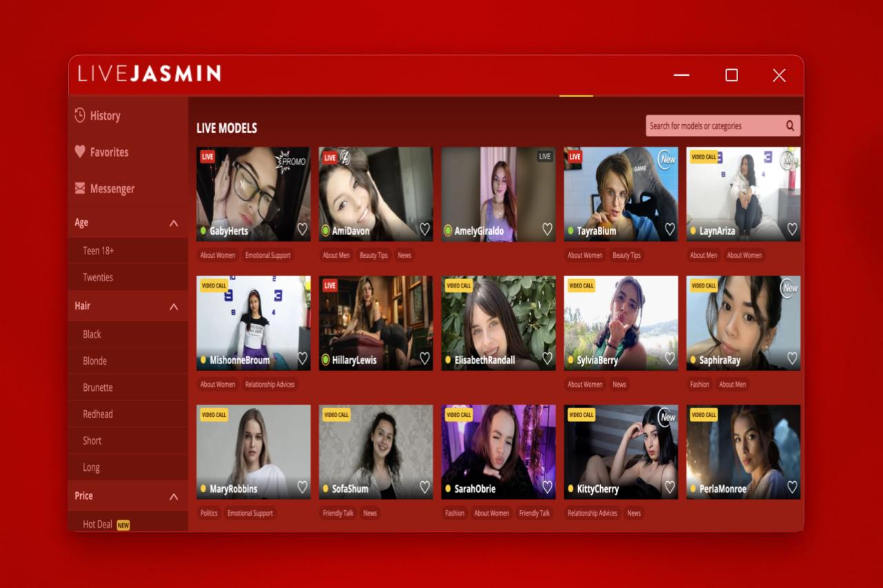Image resolution: width=883 pixels, height=588 pixels.
Task: Favorite AmiDavon with heart icon
Action: (425, 230)
